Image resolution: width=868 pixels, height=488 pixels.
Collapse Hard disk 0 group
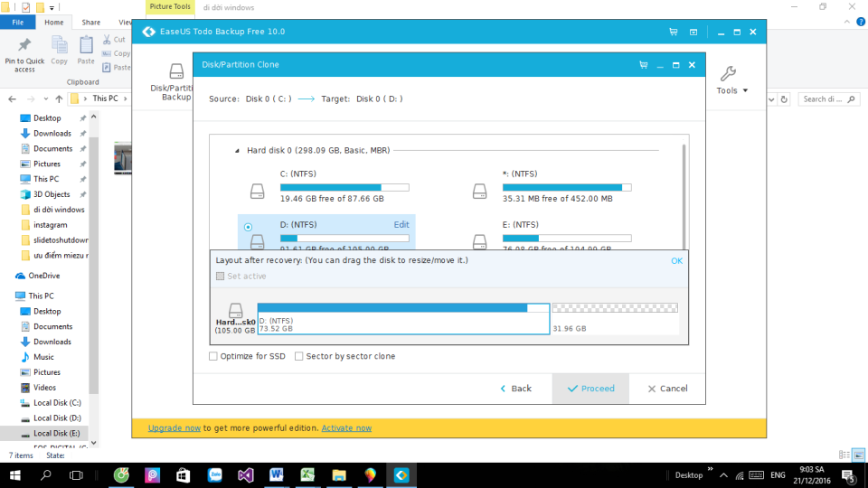coord(237,151)
